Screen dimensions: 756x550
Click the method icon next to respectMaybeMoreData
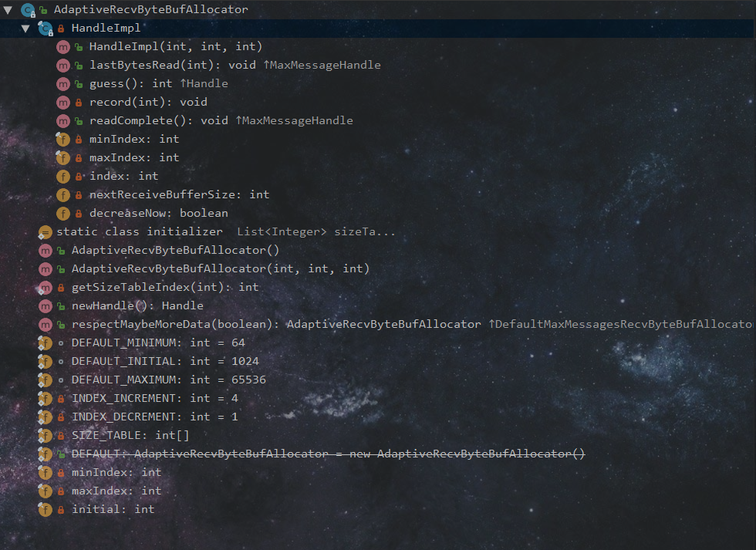click(x=46, y=325)
